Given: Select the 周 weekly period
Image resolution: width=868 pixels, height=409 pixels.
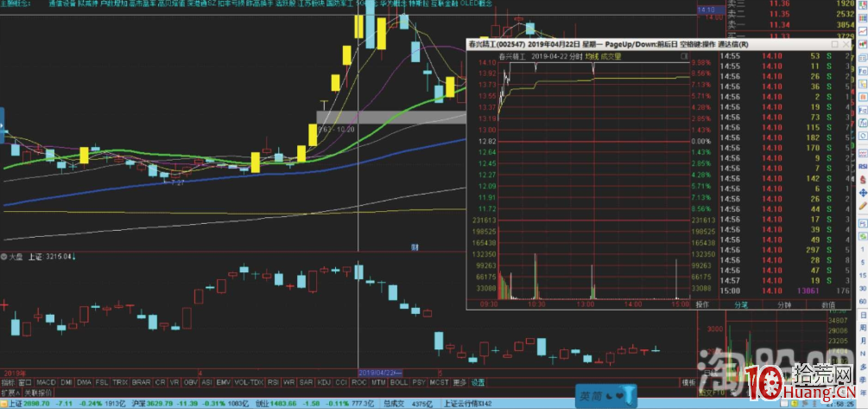Looking at the screenshot, I should (x=863, y=328).
